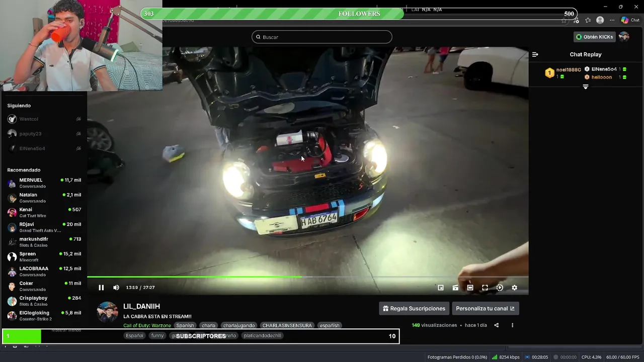Create a clip from the video
The image size is (644, 362).
coord(455,288)
